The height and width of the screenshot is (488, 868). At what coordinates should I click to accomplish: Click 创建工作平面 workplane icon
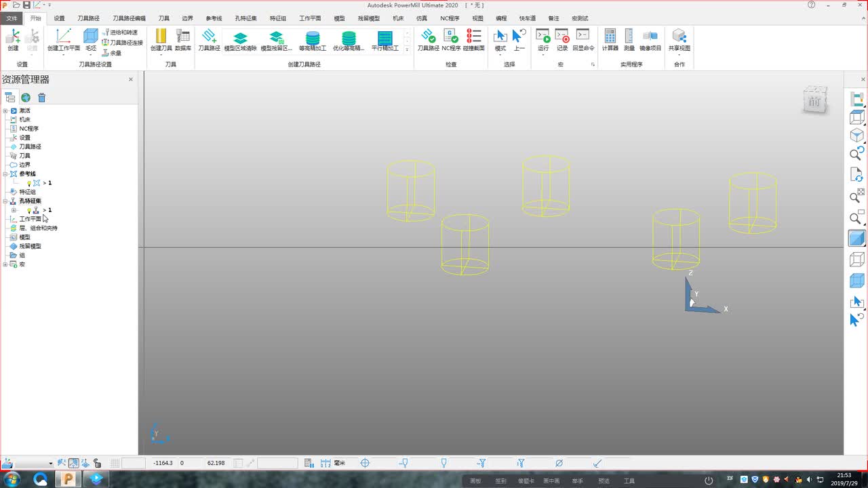coord(63,40)
